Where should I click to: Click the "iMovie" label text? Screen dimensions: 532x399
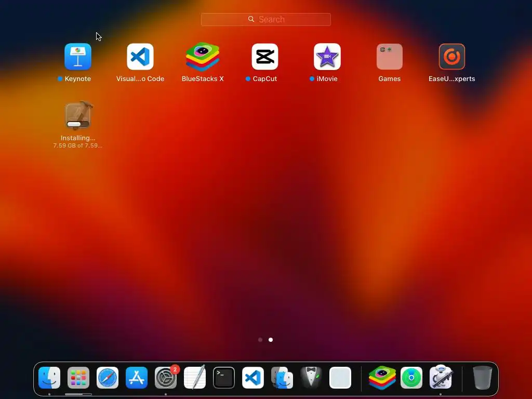click(x=327, y=79)
